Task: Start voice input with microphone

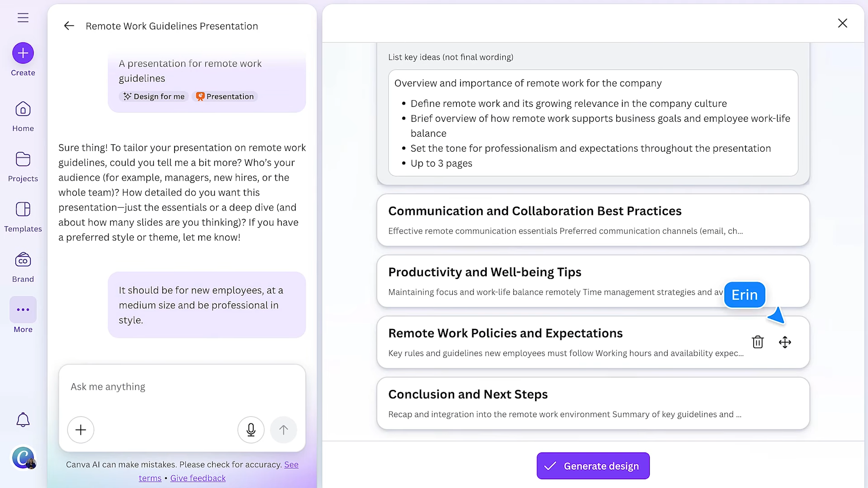Action: (x=251, y=430)
